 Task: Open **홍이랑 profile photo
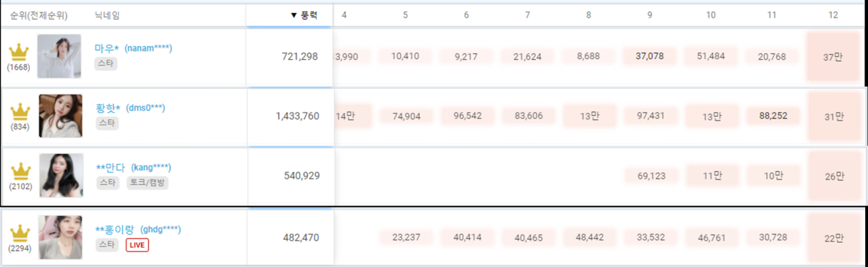tap(60, 238)
